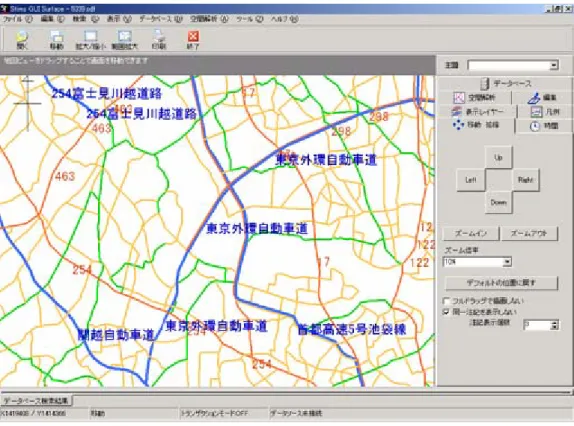Viewport: 574px width, 426px height.
Task: Click the Right pan button
Action: (526, 180)
